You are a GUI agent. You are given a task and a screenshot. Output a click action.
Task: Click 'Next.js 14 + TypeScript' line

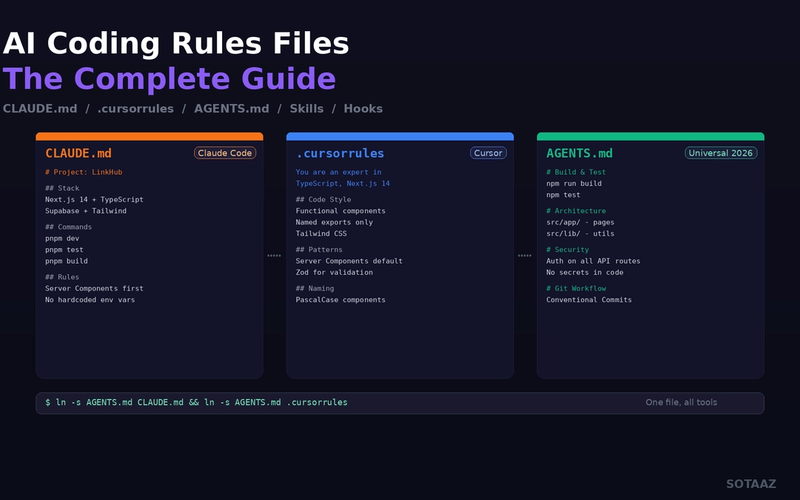click(x=94, y=199)
